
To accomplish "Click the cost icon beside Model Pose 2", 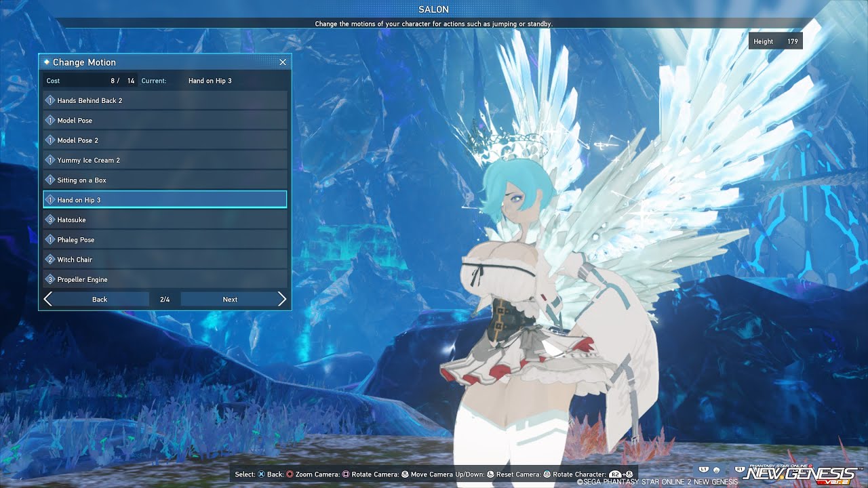I will point(50,140).
